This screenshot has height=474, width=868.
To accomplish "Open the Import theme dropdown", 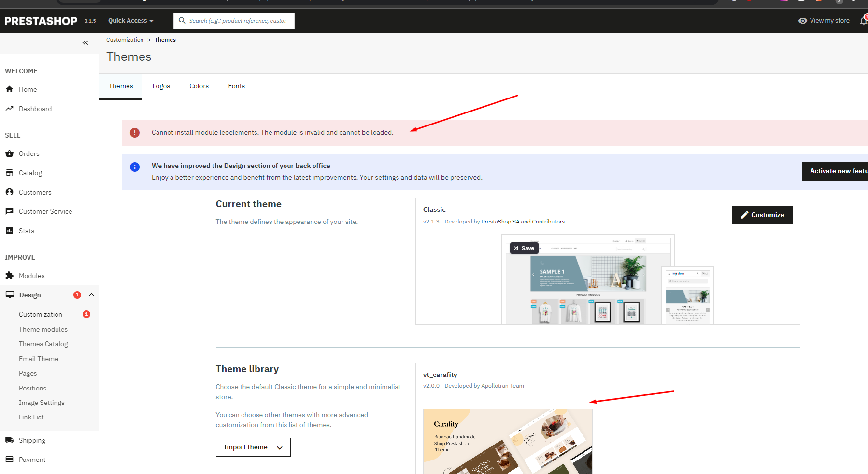I will (x=253, y=447).
